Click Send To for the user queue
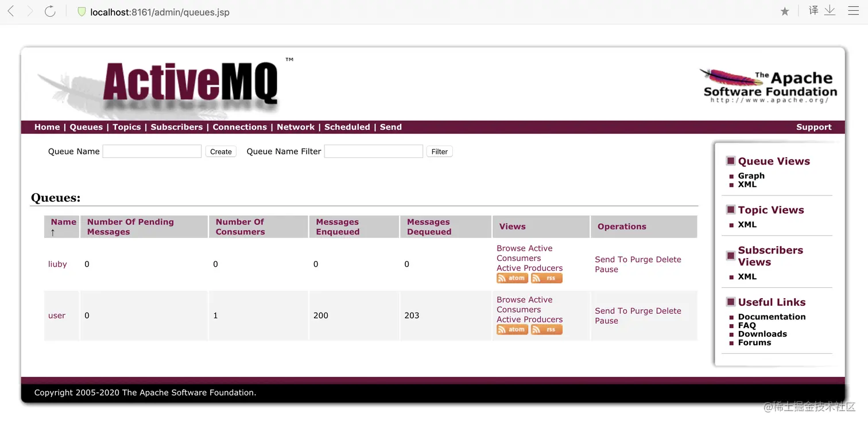Screen dimensions: 868x425 [611, 311]
